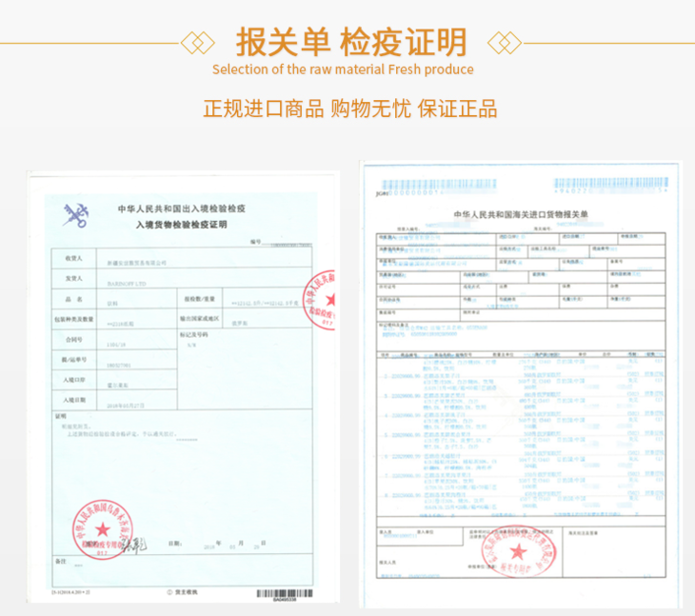
Task: Click the inspection emblem on the left certificate
Action: click(x=74, y=214)
